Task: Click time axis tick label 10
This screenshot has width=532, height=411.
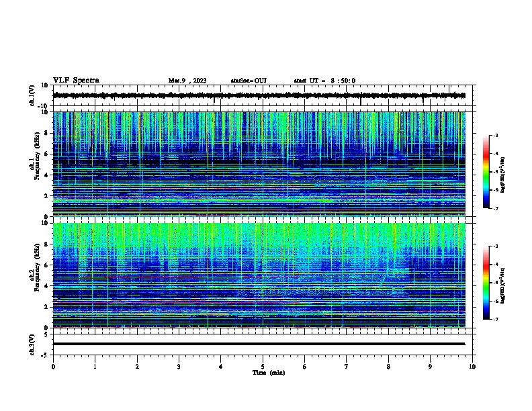Action: (x=472, y=367)
